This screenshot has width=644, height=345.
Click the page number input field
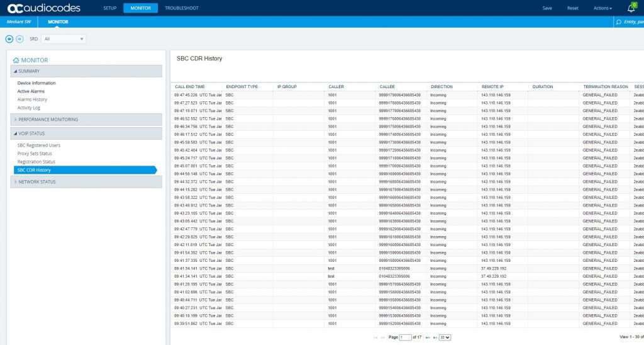coord(405,337)
